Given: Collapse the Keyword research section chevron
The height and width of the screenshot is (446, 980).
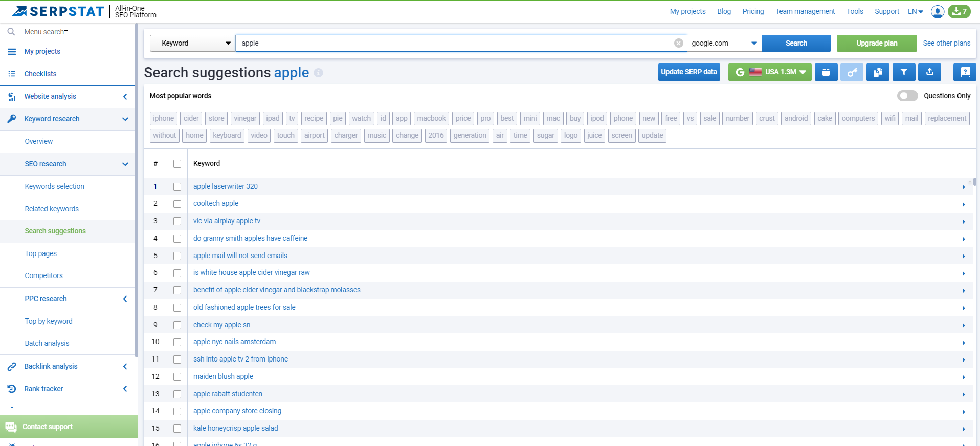Looking at the screenshot, I should pos(125,119).
